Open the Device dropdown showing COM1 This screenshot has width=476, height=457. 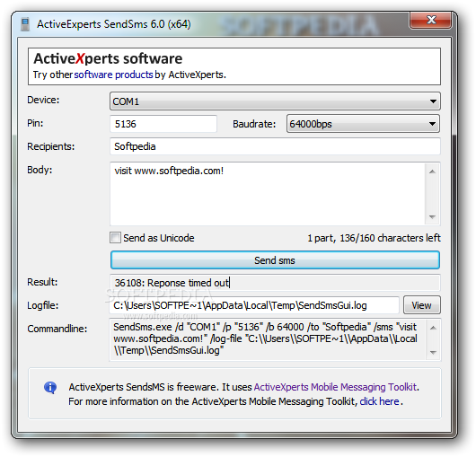click(x=275, y=101)
